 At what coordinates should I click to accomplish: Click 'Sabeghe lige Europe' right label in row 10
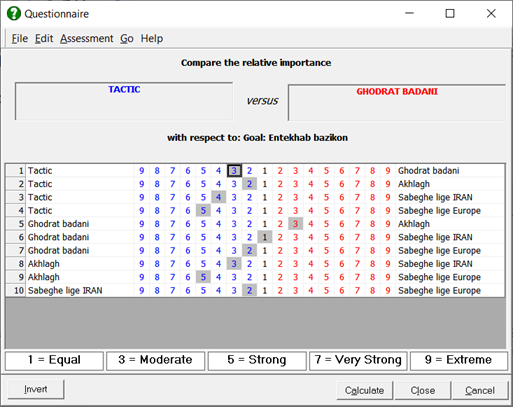tap(439, 291)
